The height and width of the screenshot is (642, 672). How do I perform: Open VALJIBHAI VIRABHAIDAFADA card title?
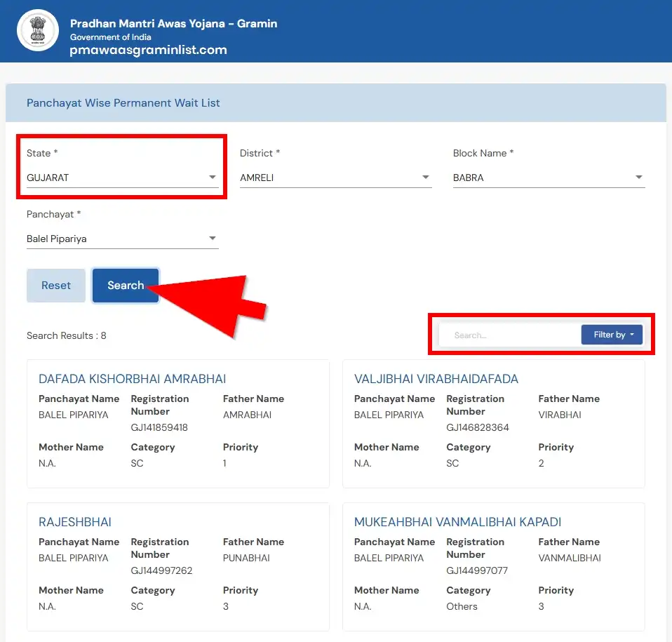436,379
